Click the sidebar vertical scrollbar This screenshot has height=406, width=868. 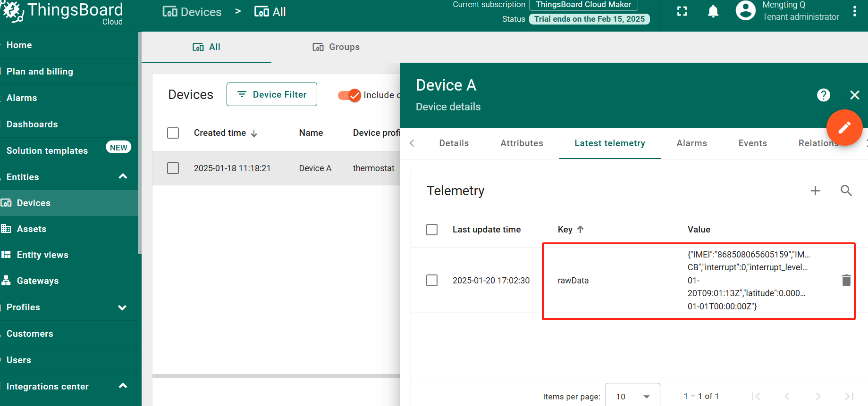click(x=139, y=143)
